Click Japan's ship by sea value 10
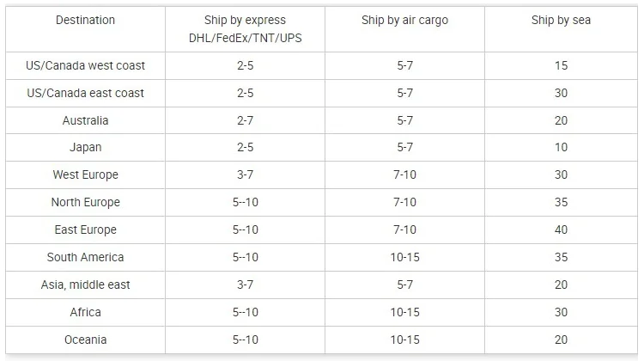Image resolution: width=644 pixels, height=361 pixels. click(561, 148)
